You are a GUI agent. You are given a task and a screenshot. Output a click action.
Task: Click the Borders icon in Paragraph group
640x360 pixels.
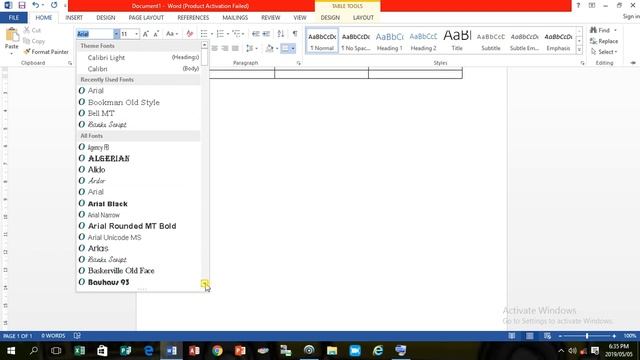(x=285, y=48)
